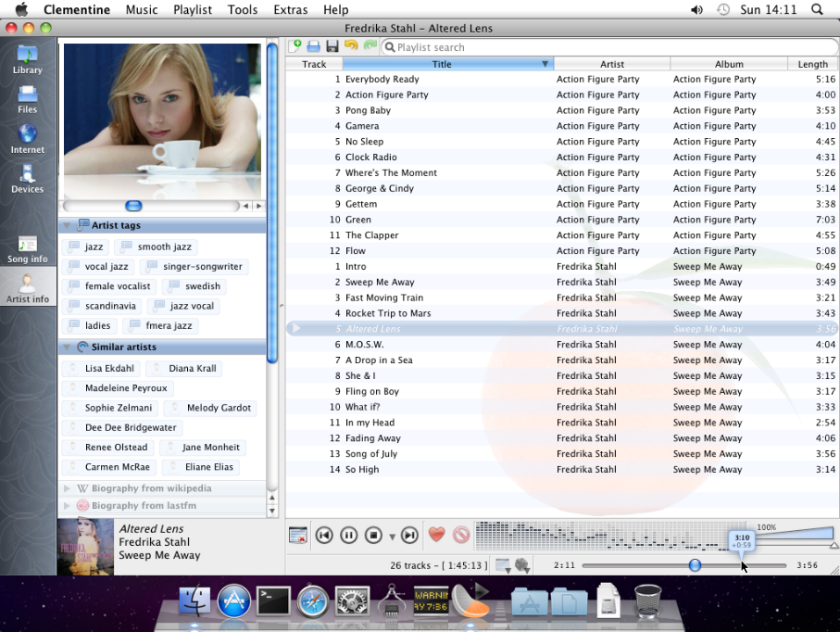This screenshot has height=632, width=840.
Task: Redo the last playlist change
Action: click(370, 45)
